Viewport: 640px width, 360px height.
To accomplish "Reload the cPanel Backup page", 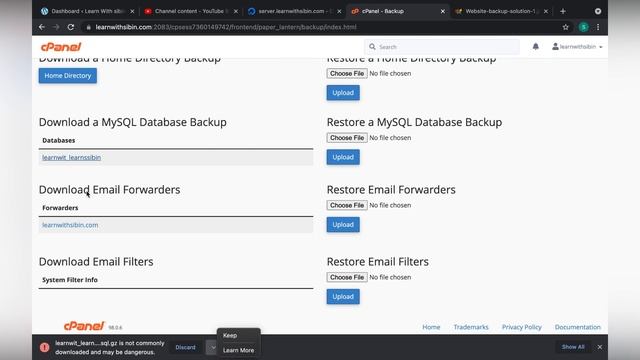I will coord(71,27).
